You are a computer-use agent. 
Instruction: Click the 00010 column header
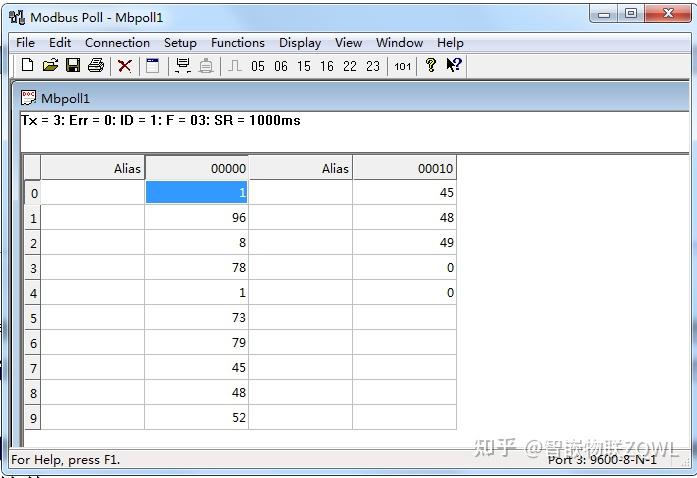pos(405,168)
